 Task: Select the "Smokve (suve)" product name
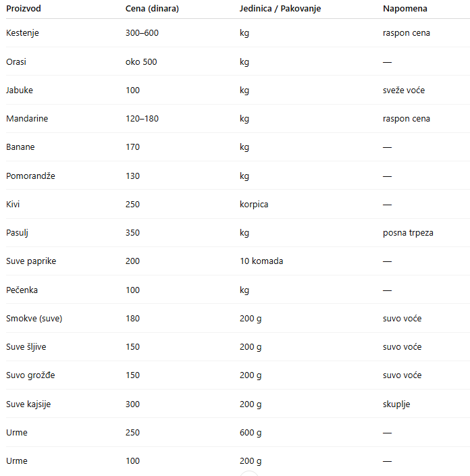pyautogui.click(x=34, y=319)
